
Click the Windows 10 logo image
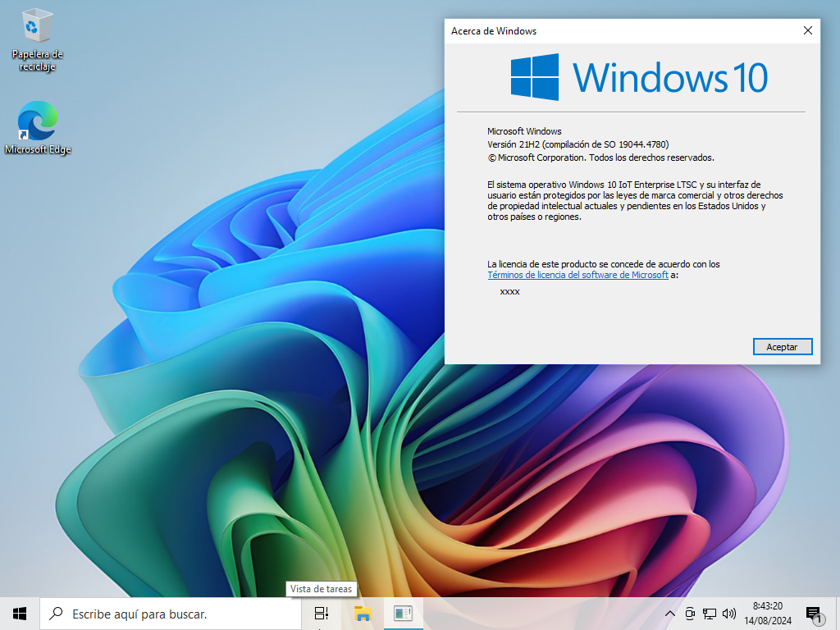pos(639,77)
